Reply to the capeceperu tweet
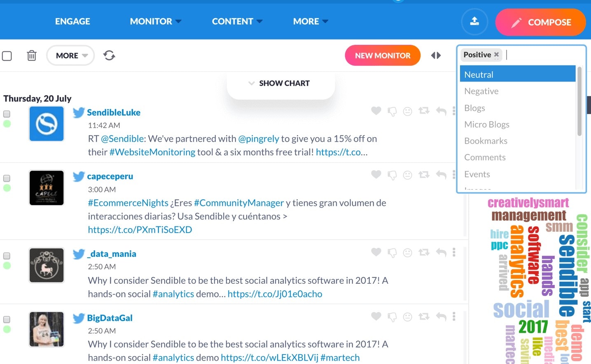591x364 pixels. coord(441,175)
